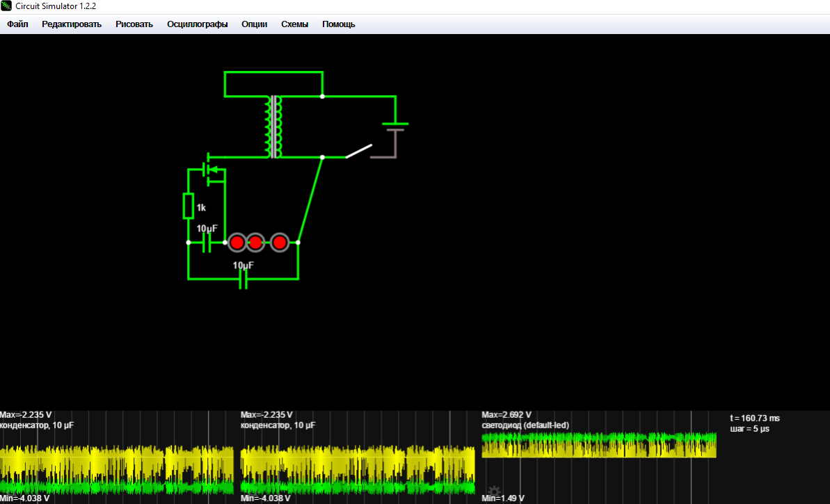
Task: Open the Файл menu
Action: pos(17,24)
